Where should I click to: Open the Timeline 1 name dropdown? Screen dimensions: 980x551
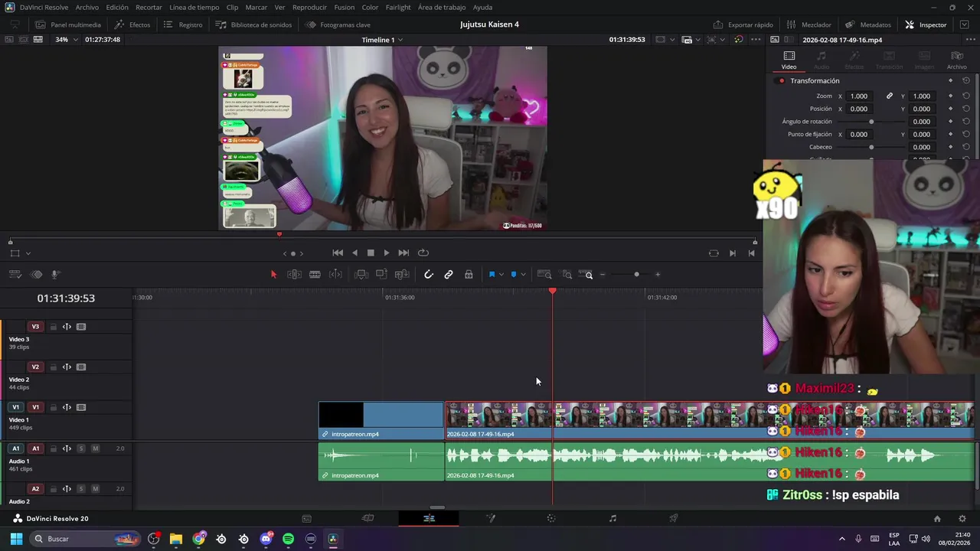[x=382, y=40]
